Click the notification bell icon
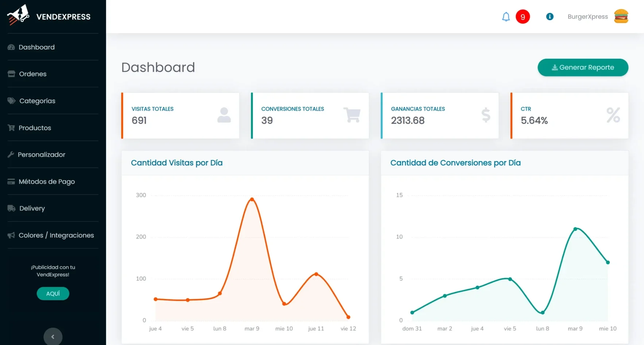 coord(506,17)
